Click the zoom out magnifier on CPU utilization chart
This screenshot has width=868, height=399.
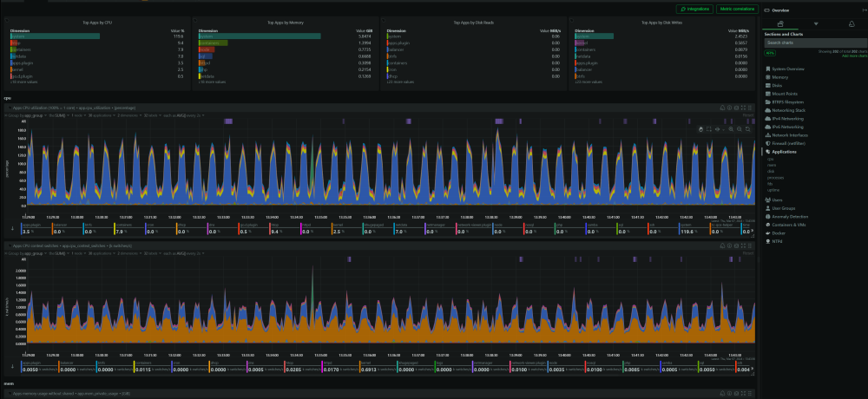pos(739,129)
